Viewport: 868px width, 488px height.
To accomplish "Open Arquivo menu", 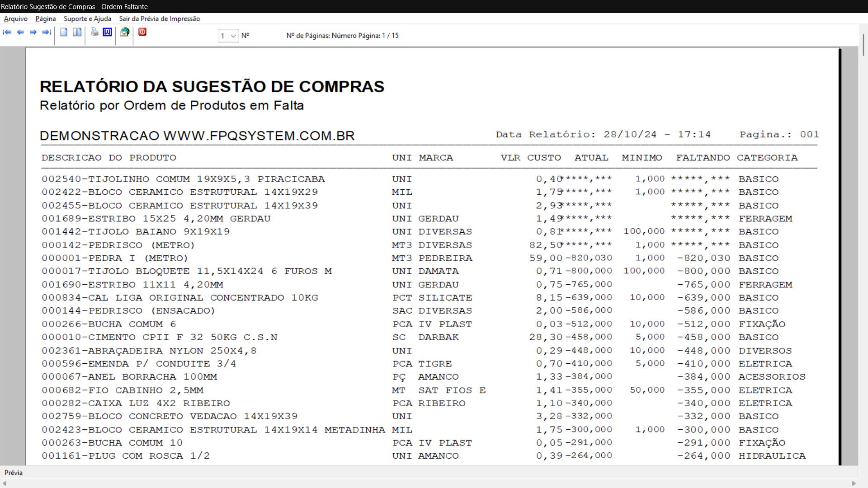I will (x=16, y=19).
